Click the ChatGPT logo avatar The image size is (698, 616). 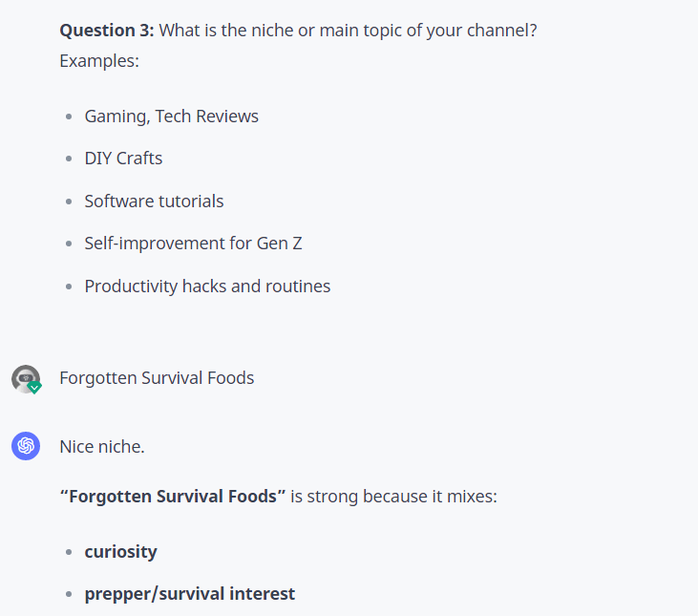[26, 445]
